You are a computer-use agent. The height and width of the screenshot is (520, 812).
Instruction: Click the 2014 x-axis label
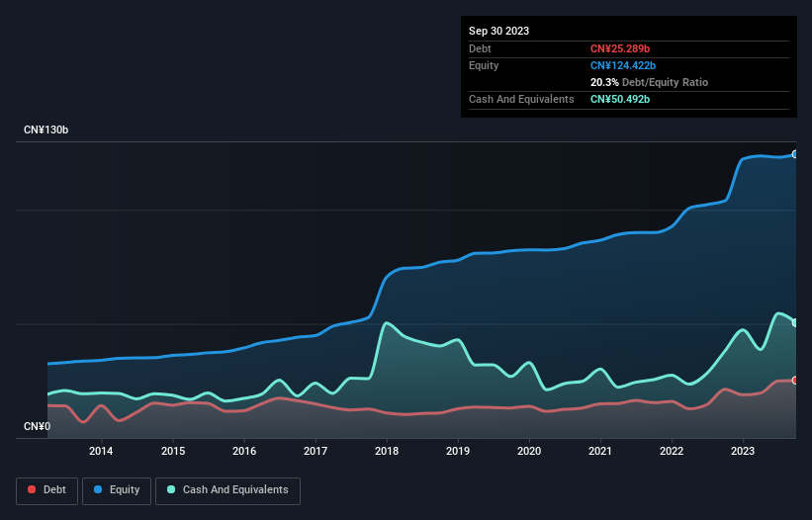[x=101, y=451]
